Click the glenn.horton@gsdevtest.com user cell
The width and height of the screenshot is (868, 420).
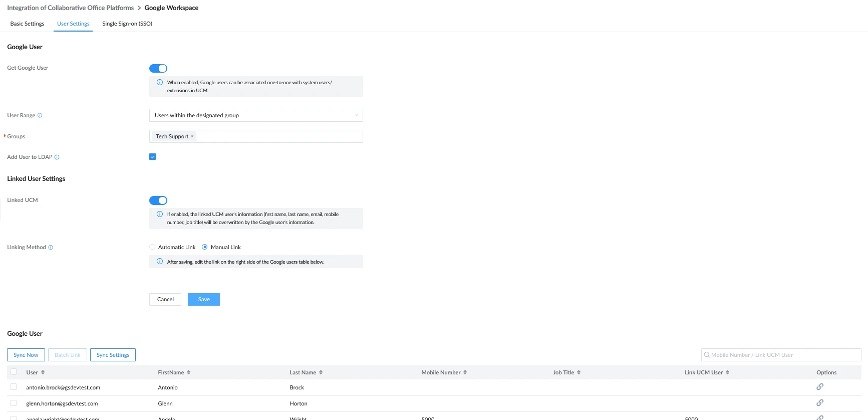click(62, 403)
